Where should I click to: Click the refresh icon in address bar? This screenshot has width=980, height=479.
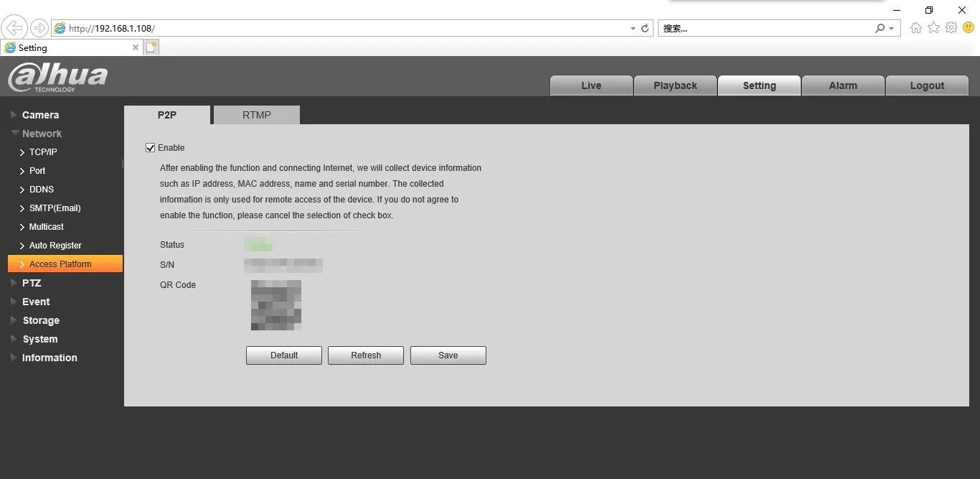645,29
